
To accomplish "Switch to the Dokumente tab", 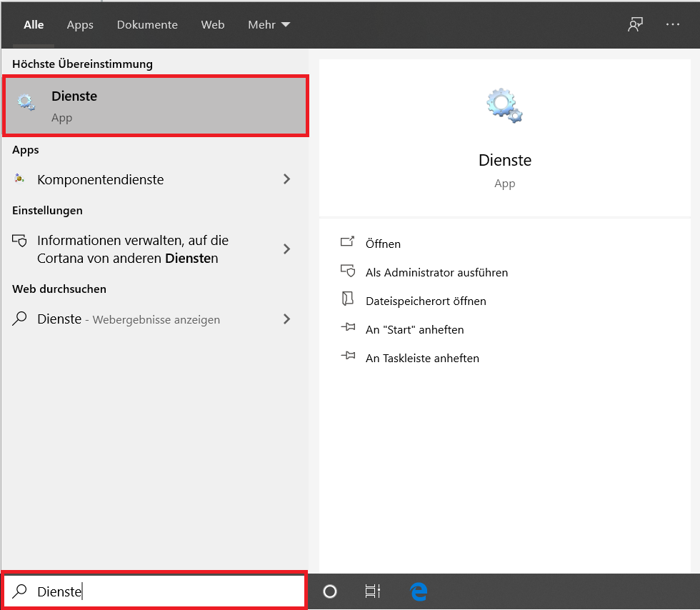I will click(x=147, y=24).
